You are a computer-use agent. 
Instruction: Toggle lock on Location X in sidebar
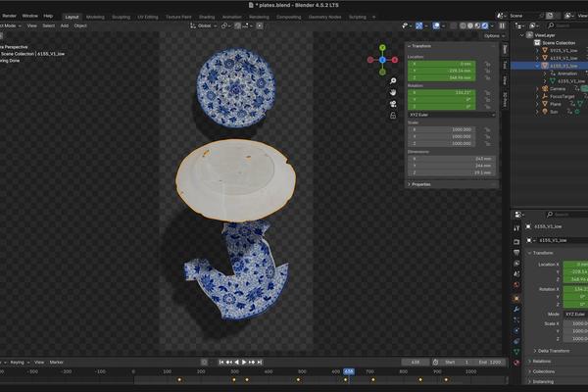point(487,64)
